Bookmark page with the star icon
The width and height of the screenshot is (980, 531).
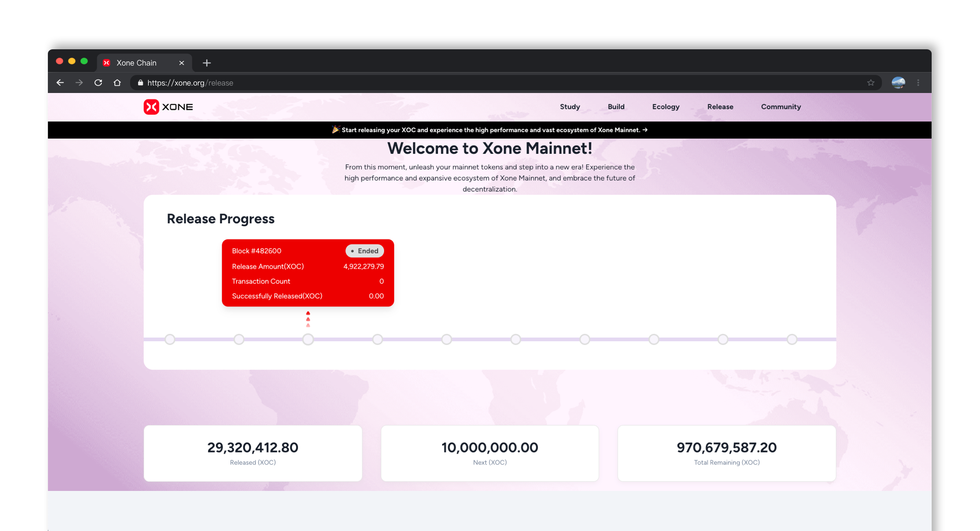[x=871, y=83]
